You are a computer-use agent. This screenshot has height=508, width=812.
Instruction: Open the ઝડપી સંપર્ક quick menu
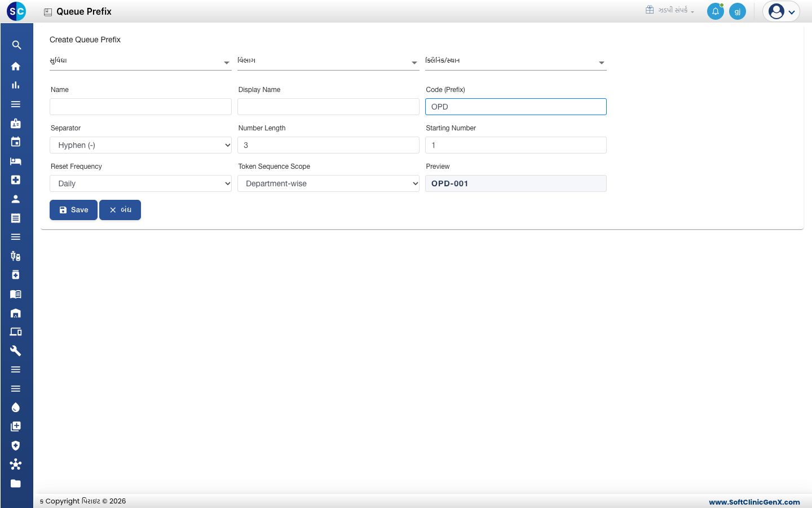click(x=670, y=10)
